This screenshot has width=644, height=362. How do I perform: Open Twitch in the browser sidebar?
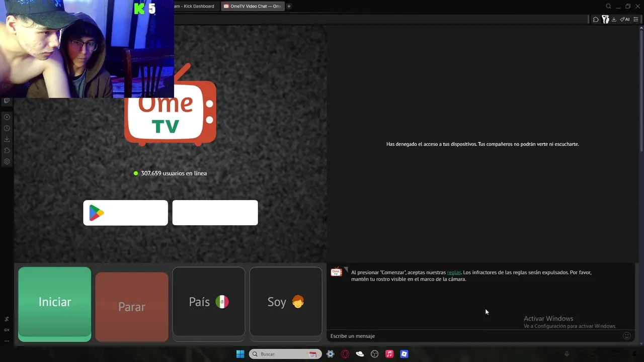7,101
